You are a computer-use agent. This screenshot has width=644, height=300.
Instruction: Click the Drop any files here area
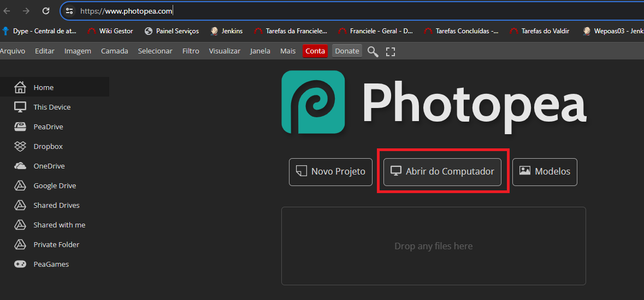(433, 246)
